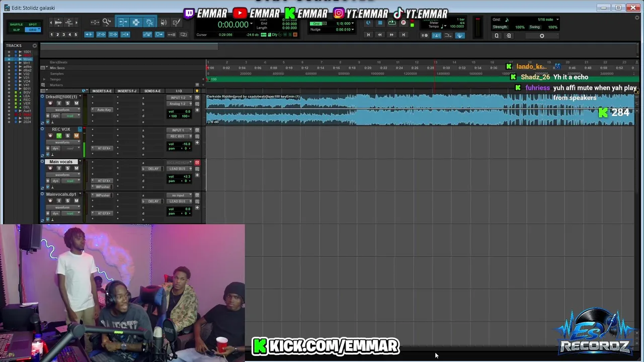This screenshot has width=644, height=362.
Task: Open IMPusher insert on Main vocals track
Action: (103, 187)
